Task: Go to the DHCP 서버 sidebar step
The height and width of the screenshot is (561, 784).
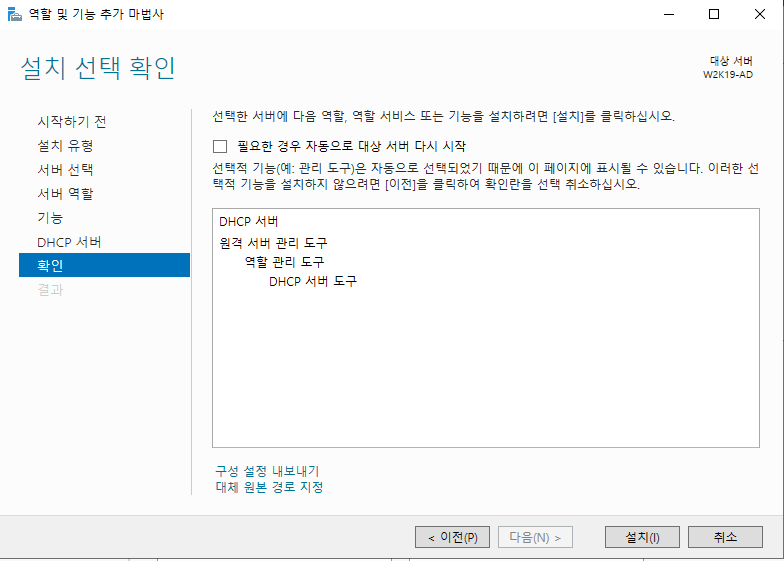Action: pyautogui.click(x=69, y=242)
